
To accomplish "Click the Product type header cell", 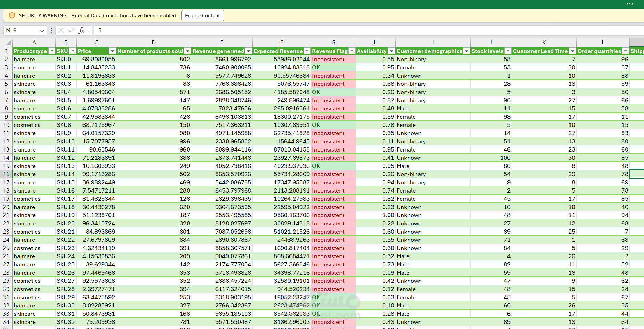I will 34,51.
